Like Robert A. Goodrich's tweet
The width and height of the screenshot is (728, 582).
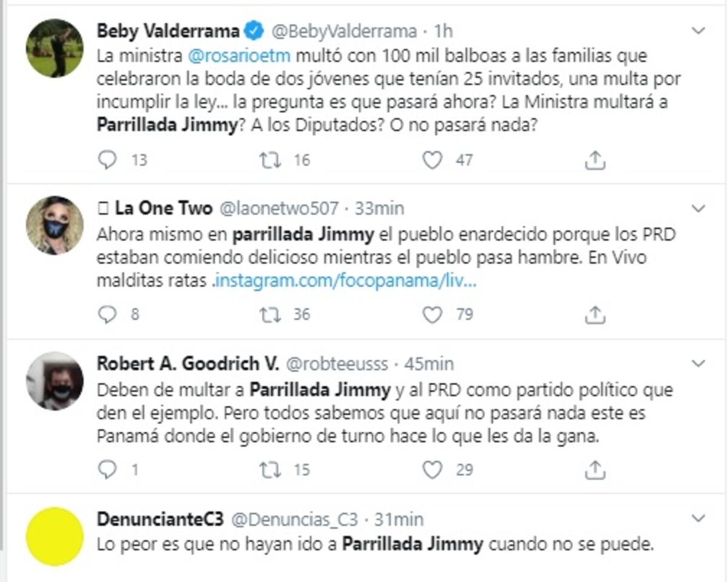coord(432,468)
